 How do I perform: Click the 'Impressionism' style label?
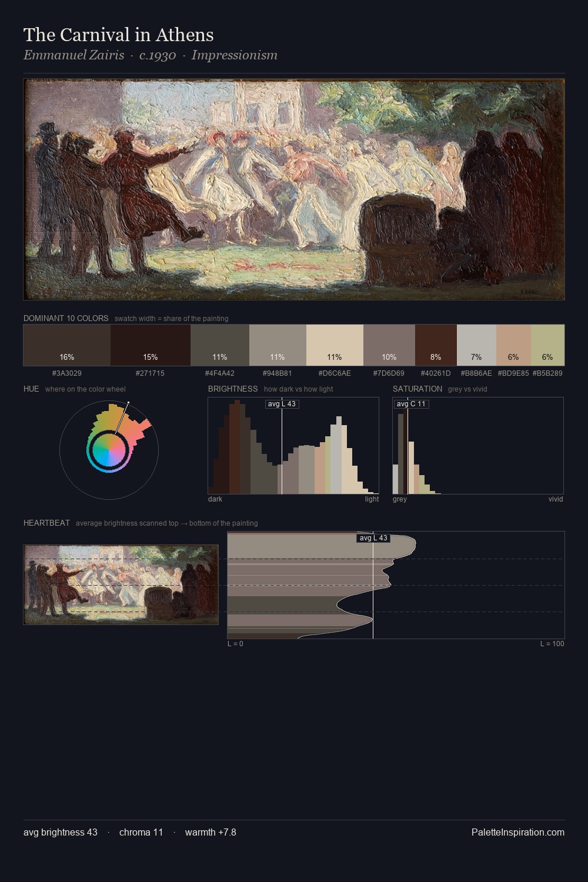pyautogui.click(x=234, y=55)
